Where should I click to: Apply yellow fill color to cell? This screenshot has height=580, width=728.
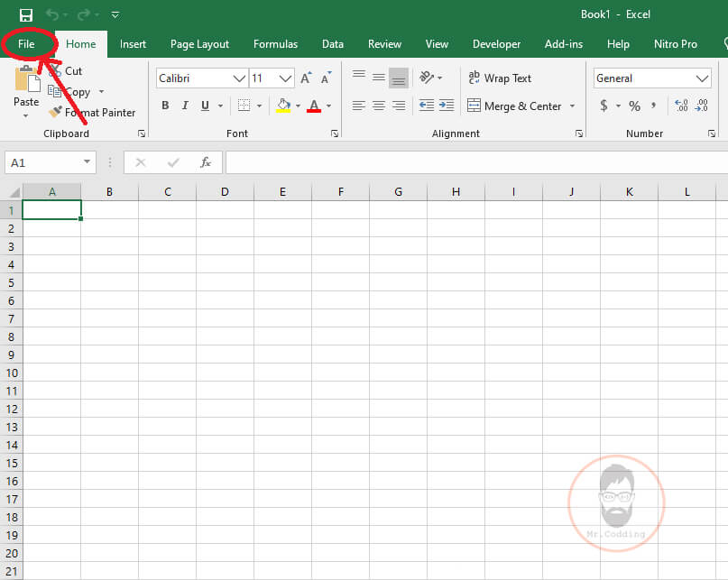pos(283,106)
